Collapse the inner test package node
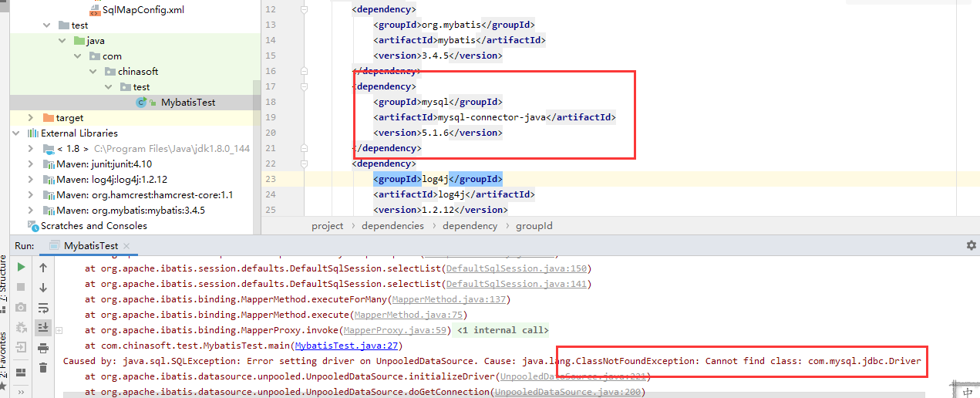 (108, 87)
